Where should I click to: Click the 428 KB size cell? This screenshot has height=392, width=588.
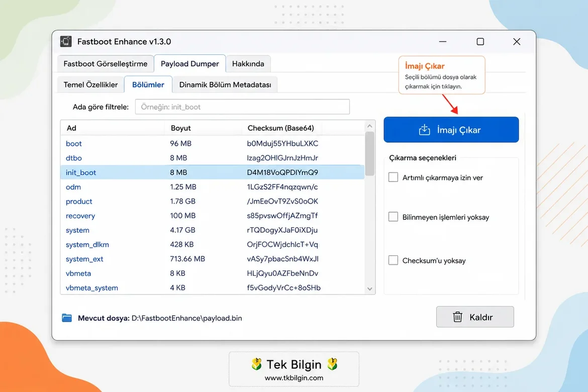pyautogui.click(x=182, y=245)
